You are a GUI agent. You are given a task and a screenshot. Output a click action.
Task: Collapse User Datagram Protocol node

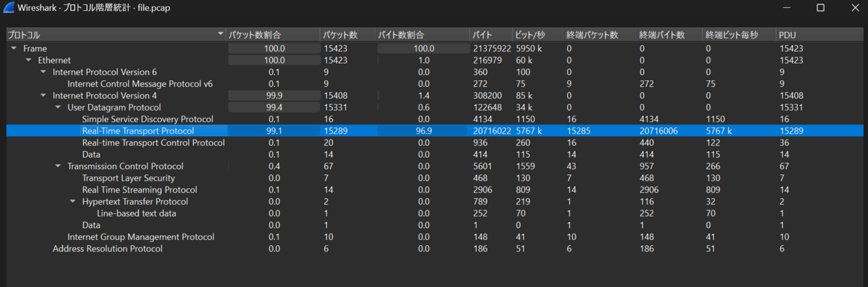click(58, 107)
